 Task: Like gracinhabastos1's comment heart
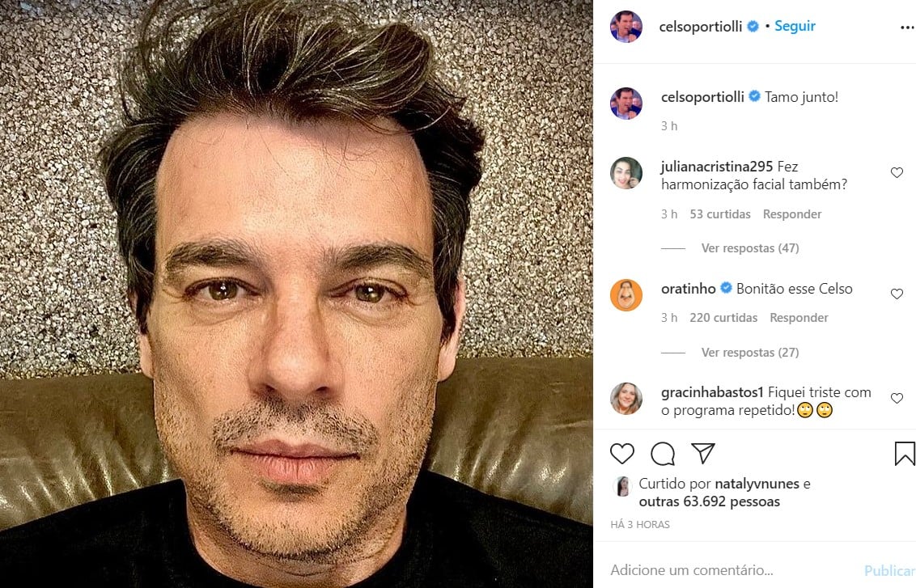tap(897, 398)
